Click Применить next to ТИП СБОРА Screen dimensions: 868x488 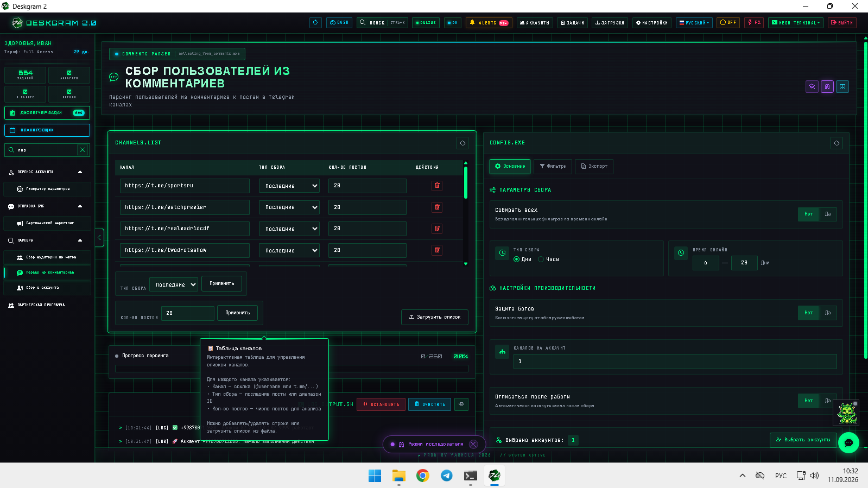click(x=222, y=283)
